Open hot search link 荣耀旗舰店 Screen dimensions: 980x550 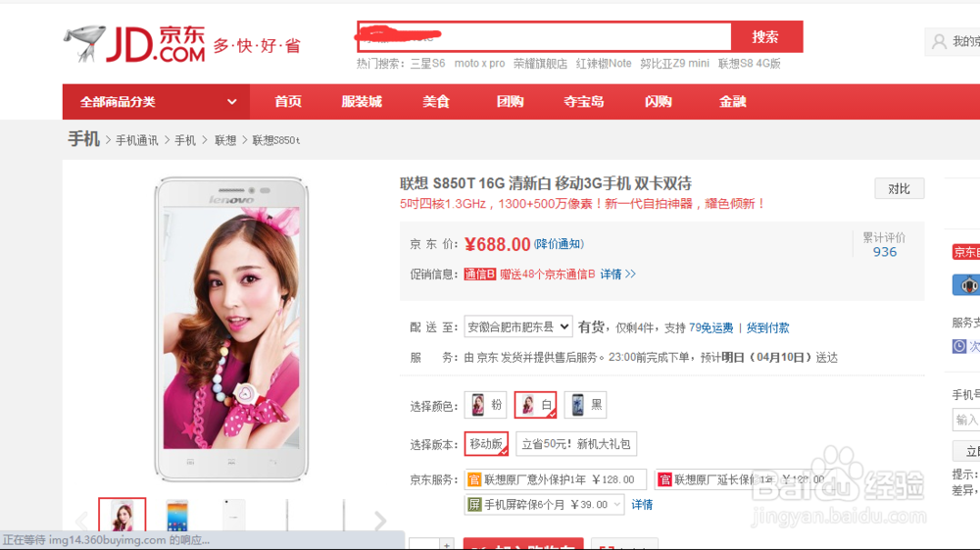[540, 63]
